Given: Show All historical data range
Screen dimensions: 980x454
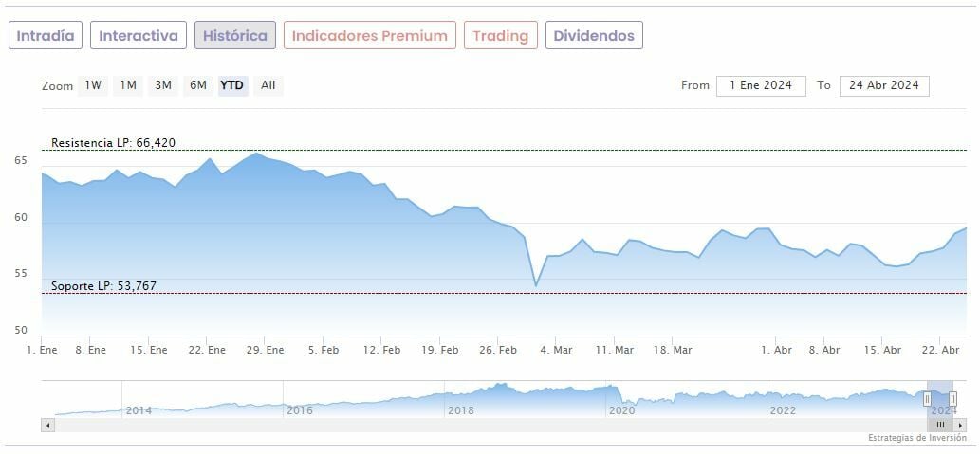Looking at the screenshot, I should [x=268, y=85].
